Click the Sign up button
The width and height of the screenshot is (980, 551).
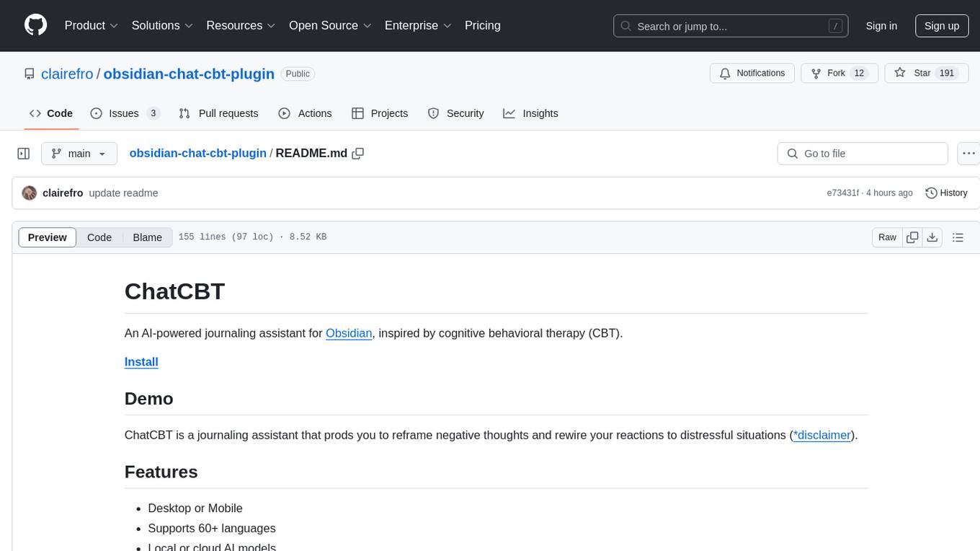click(942, 26)
